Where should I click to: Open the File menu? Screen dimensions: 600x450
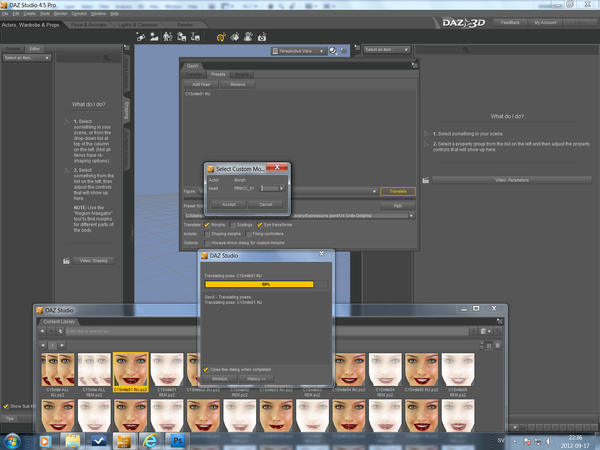(5, 14)
